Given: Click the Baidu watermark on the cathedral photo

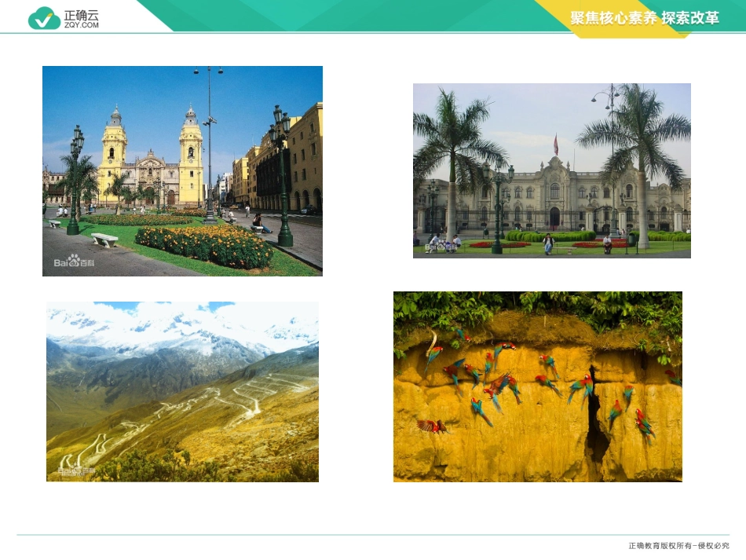Looking at the screenshot, I should [71, 262].
